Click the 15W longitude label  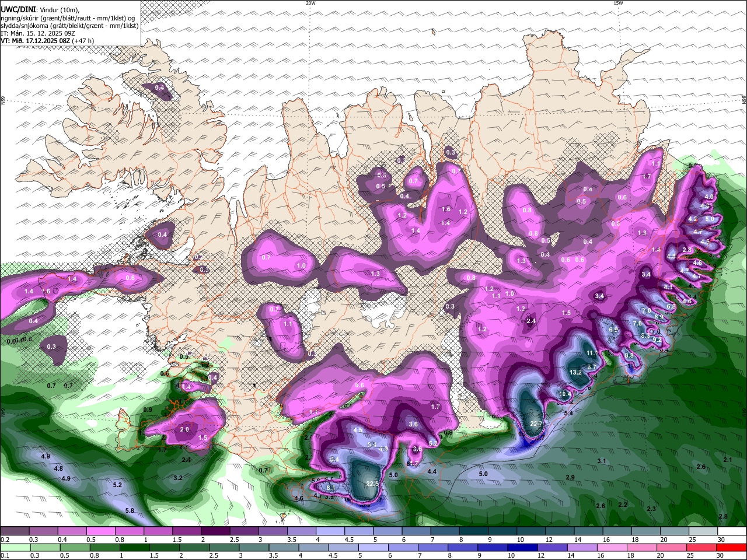(618, 3)
